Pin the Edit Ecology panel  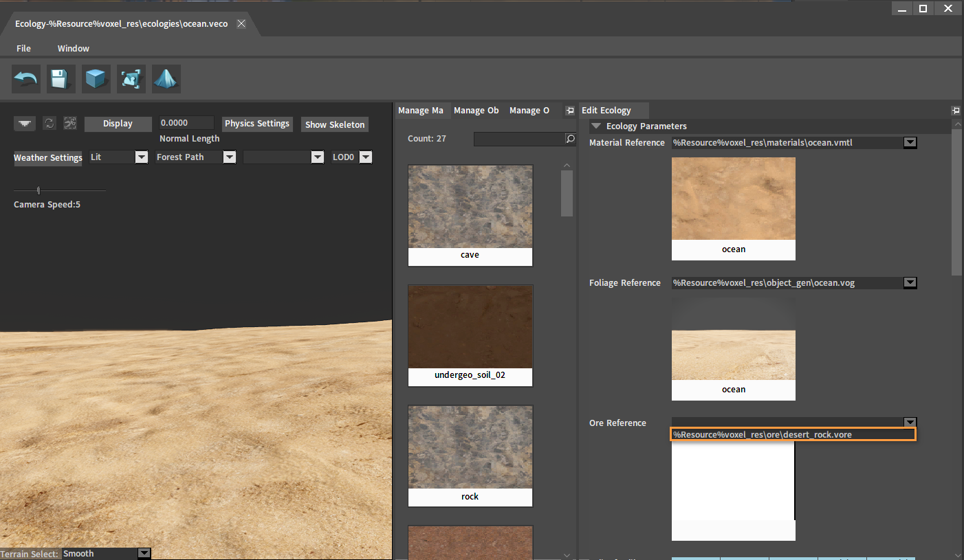(955, 111)
